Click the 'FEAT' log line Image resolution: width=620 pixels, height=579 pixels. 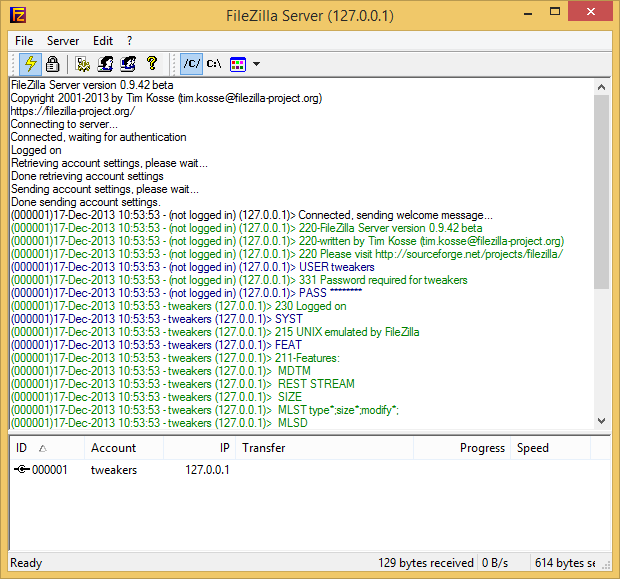point(156,345)
